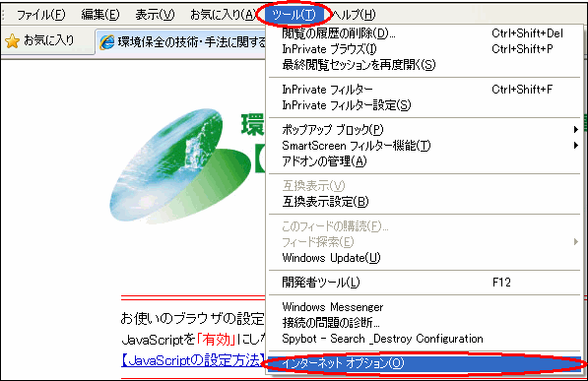Choose 開発者ツール(L) menu item
Screen dimensions: 588x381
pyautogui.click(x=425, y=283)
